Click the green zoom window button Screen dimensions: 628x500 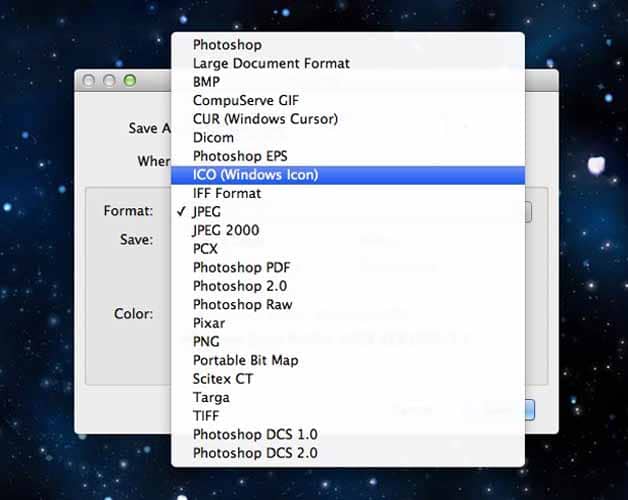(129, 81)
